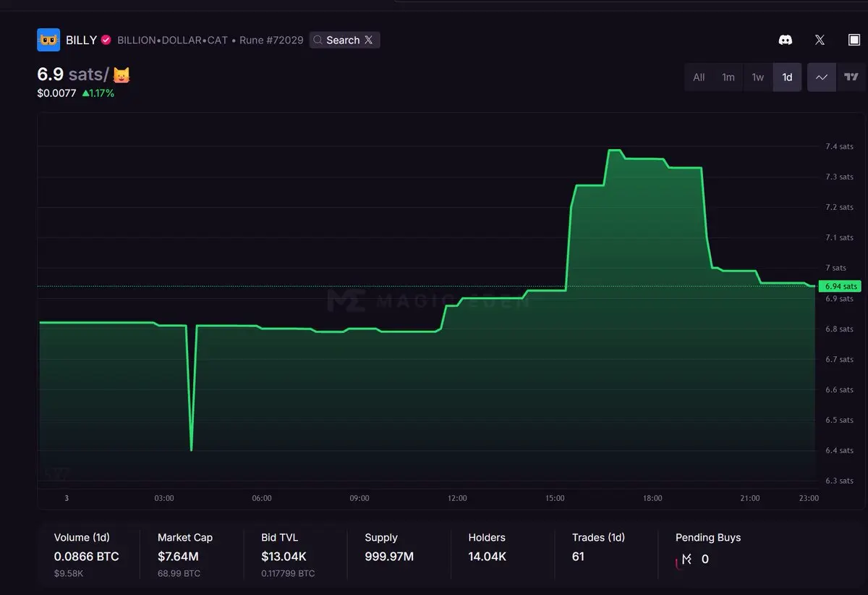Click the Pending Buys label
Screen dimensions: 868x595
708,538
